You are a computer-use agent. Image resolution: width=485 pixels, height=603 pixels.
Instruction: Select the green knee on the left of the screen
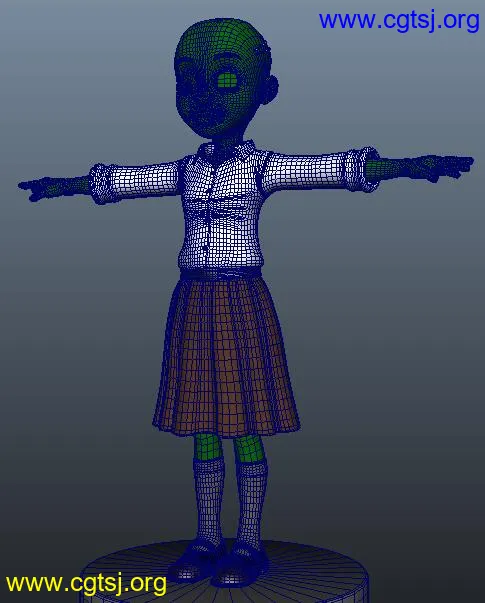(x=208, y=447)
